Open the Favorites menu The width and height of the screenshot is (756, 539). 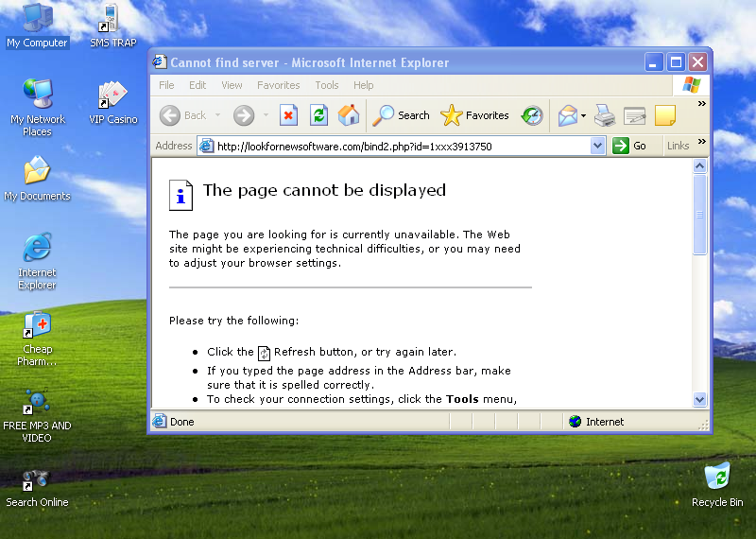pyautogui.click(x=278, y=85)
